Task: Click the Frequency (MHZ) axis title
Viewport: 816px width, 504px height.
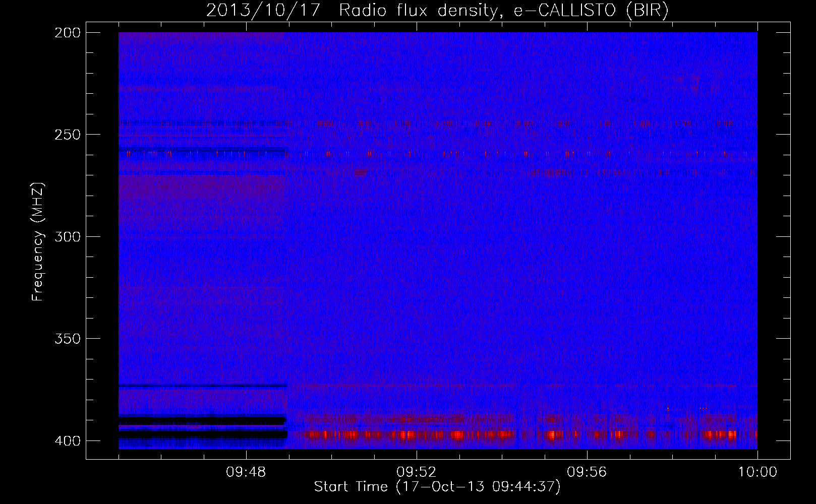Action: (38, 241)
